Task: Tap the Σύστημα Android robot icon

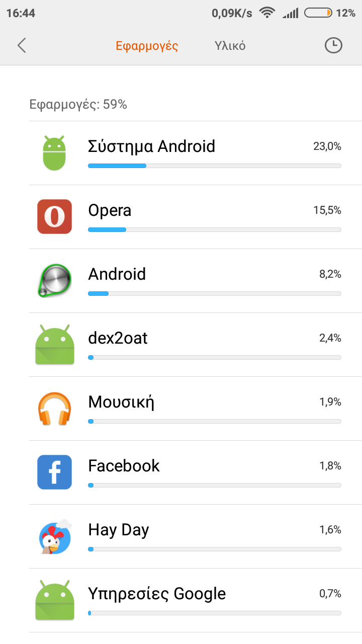Action: click(x=54, y=153)
